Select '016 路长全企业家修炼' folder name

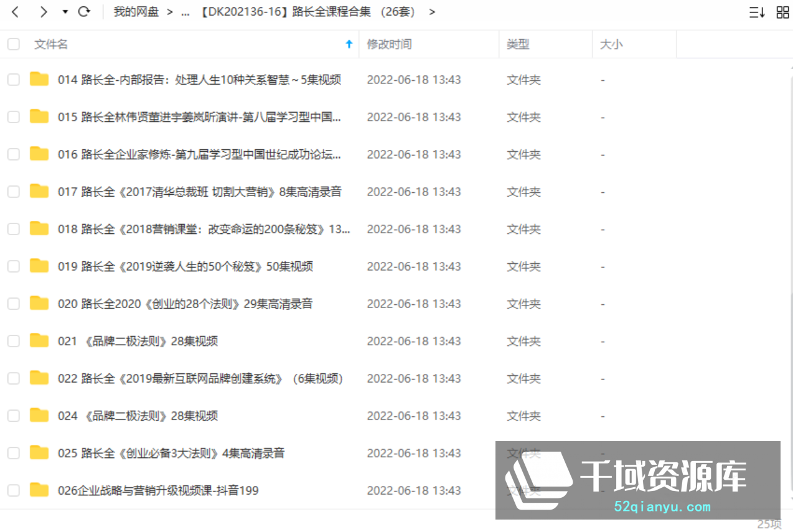200,154
